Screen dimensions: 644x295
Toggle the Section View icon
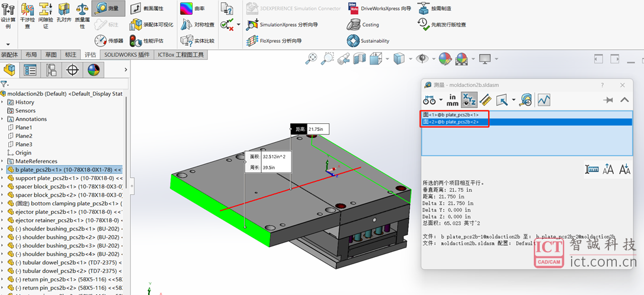point(360,59)
